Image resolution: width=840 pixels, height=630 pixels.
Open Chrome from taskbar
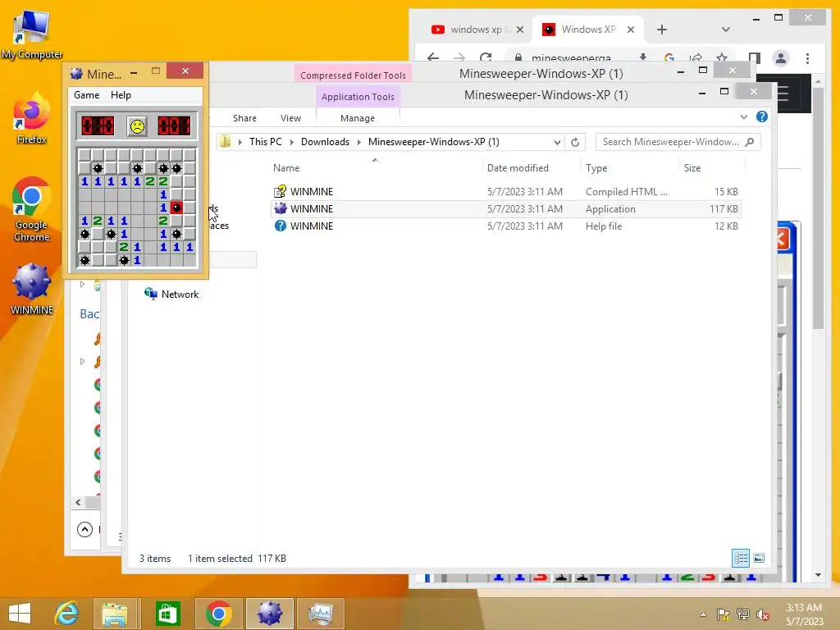218,614
